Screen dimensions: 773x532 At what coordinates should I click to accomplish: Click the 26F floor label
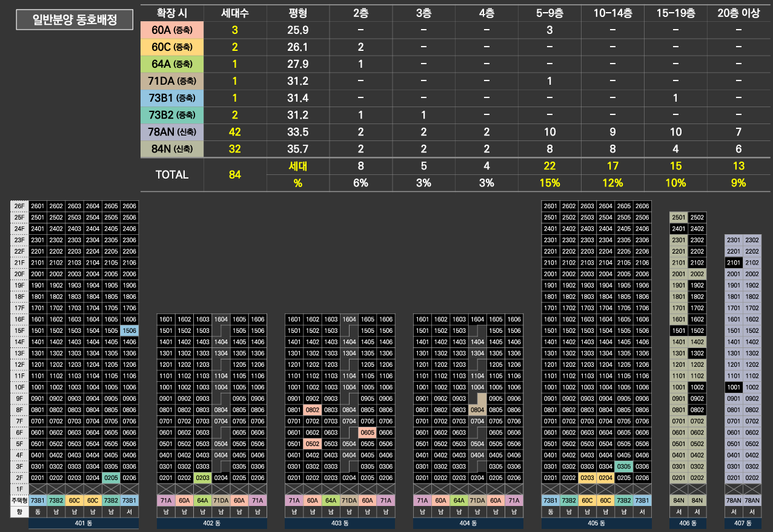coord(19,206)
